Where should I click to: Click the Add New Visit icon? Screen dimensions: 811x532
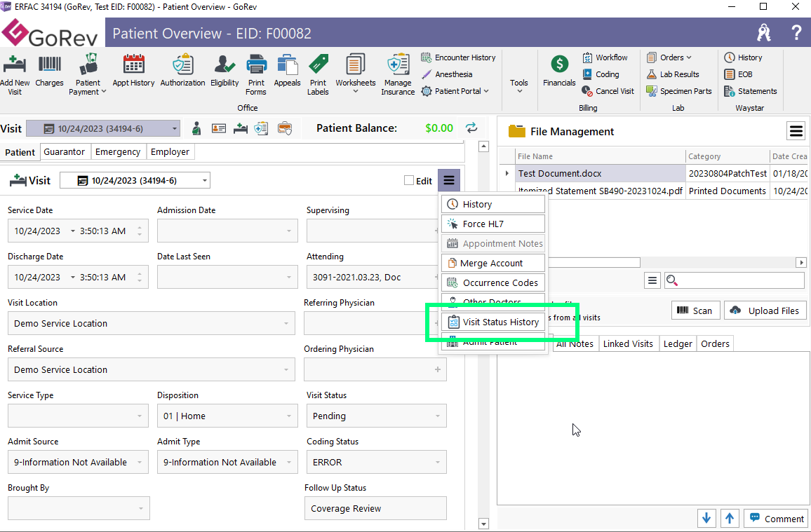15,74
